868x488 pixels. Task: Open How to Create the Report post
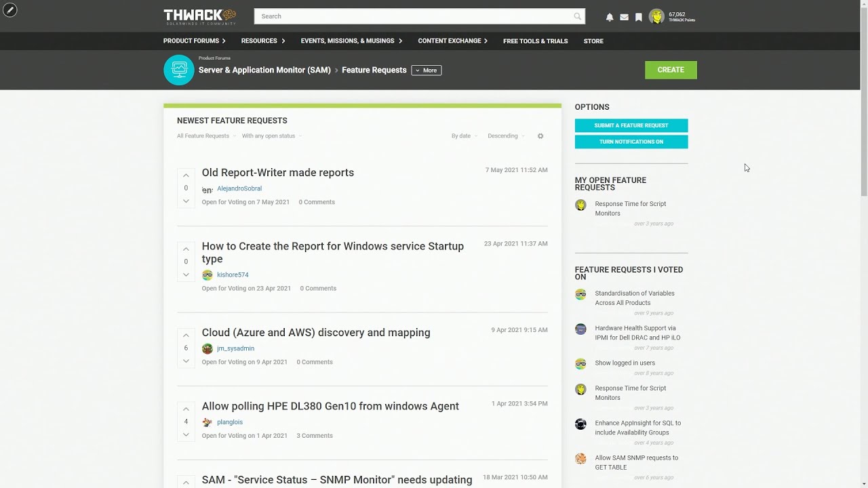click(x=333, y=252)
